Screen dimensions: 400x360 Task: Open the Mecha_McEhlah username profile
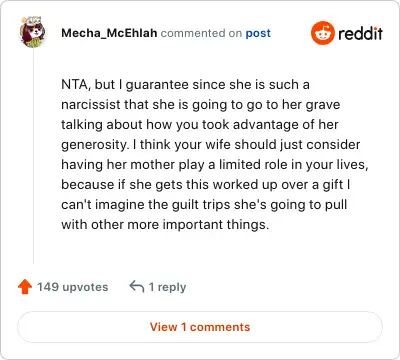[x=109, y=33]
